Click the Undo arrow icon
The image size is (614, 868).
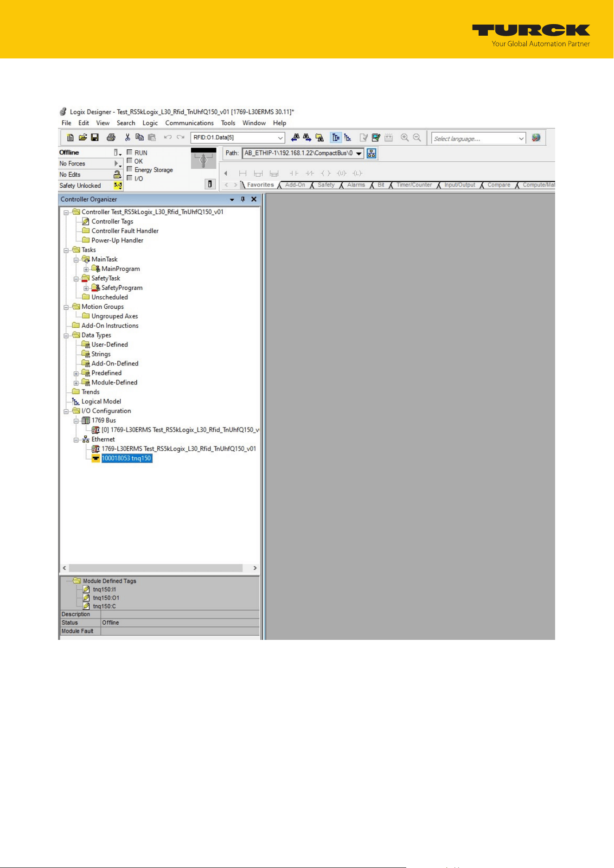[168, 138]
